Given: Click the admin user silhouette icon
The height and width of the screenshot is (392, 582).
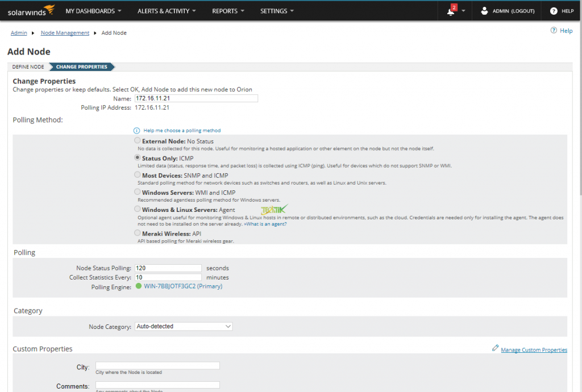Looking at the screenshot, I should 485,10.
